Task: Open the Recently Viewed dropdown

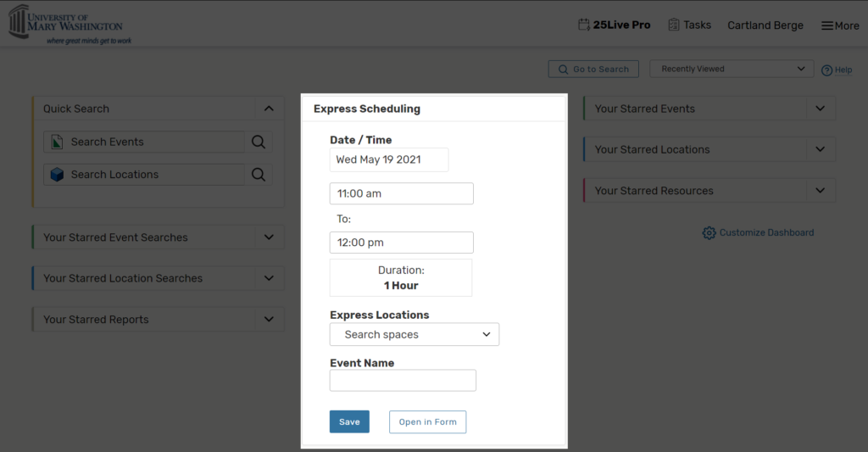Action: point(732,69)
